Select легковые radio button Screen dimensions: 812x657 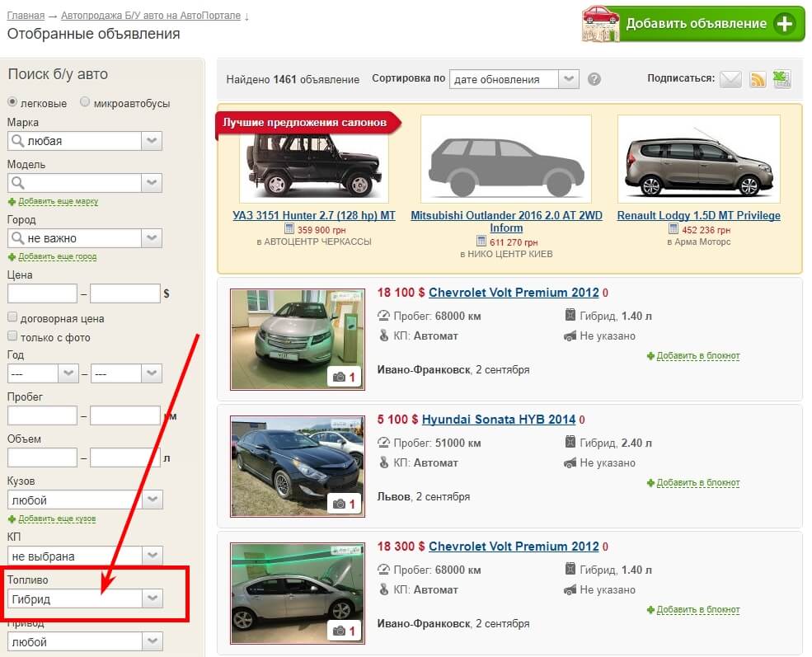[12, 101]
